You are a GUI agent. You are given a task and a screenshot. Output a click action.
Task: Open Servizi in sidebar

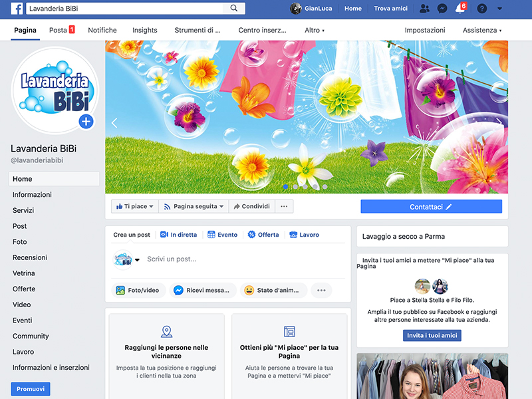click(23, 210)
